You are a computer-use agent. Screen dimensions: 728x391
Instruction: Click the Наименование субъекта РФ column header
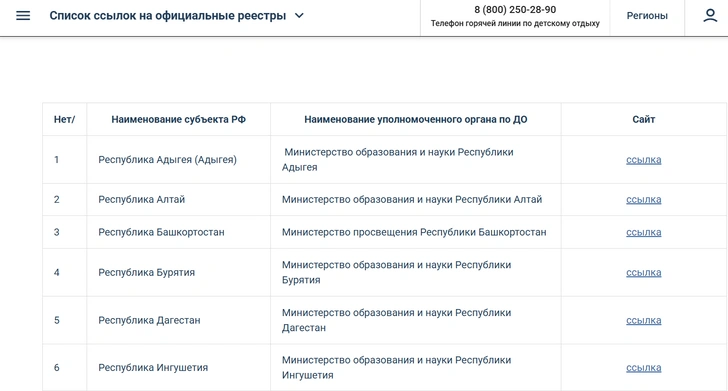(178, 119)
